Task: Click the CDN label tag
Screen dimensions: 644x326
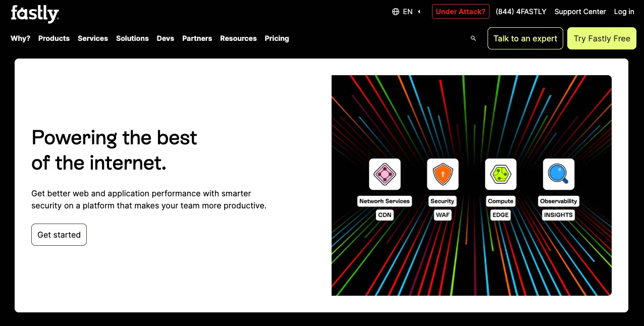Action: pyautogui.click(x=385, y=215)
